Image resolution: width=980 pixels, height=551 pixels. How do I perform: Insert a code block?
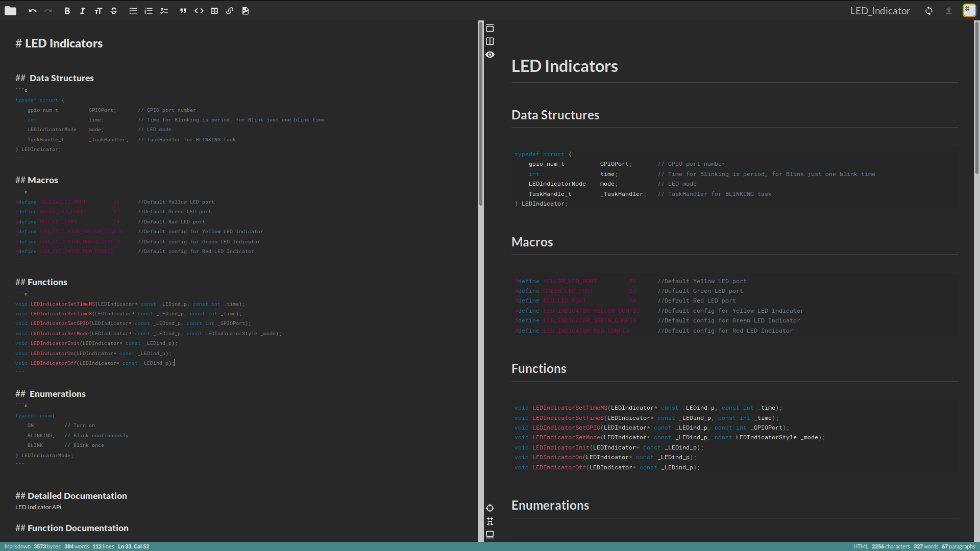[199, 11]
